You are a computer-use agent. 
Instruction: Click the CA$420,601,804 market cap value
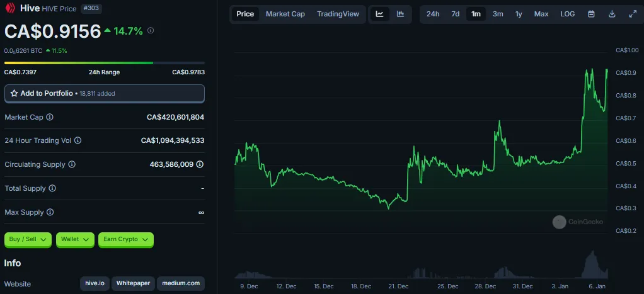(x=175, y=117)
